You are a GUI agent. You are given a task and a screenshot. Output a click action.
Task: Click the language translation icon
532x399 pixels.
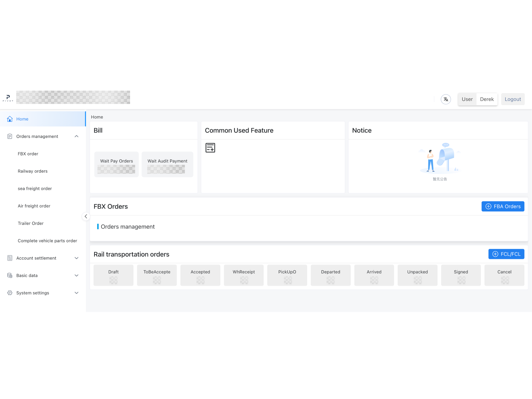pyautogui.click(x=446, y=99)
